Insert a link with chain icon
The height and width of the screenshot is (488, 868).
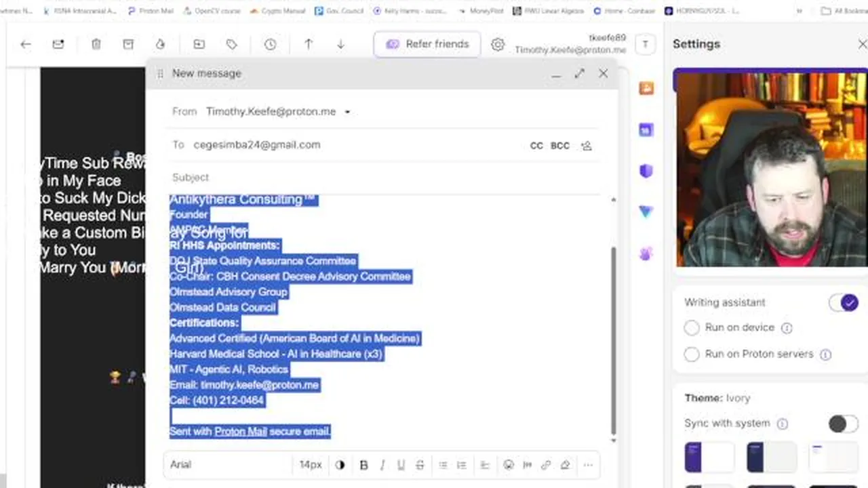coord(546,465)
